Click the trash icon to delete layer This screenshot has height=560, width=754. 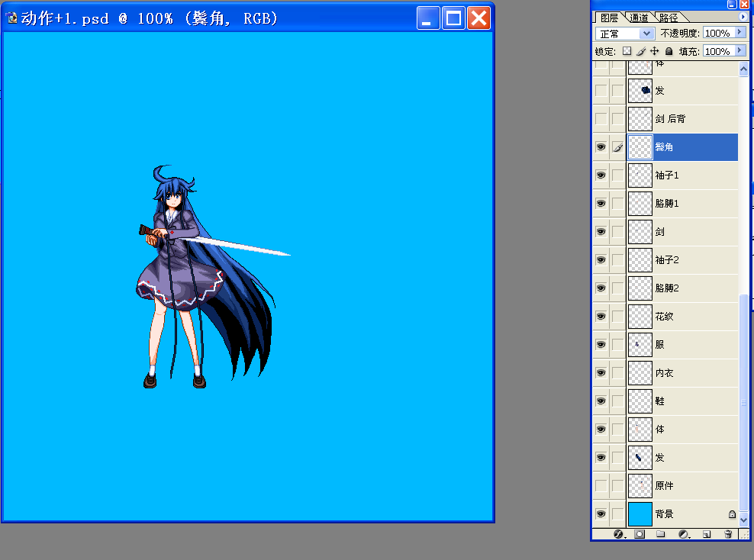point(728,534)
